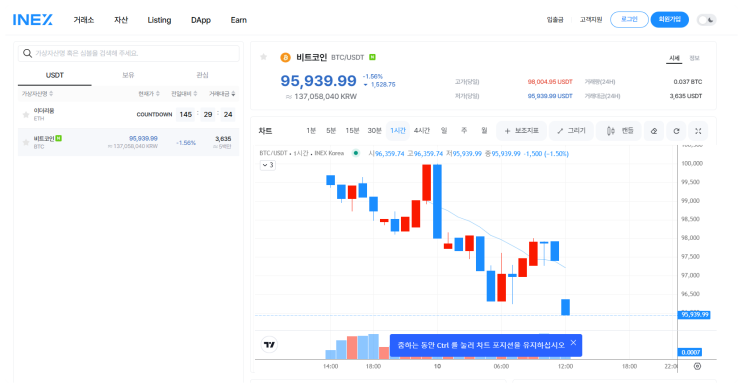Click the green market status dot
The image size is (743, 388).
(x=355, y=153)
